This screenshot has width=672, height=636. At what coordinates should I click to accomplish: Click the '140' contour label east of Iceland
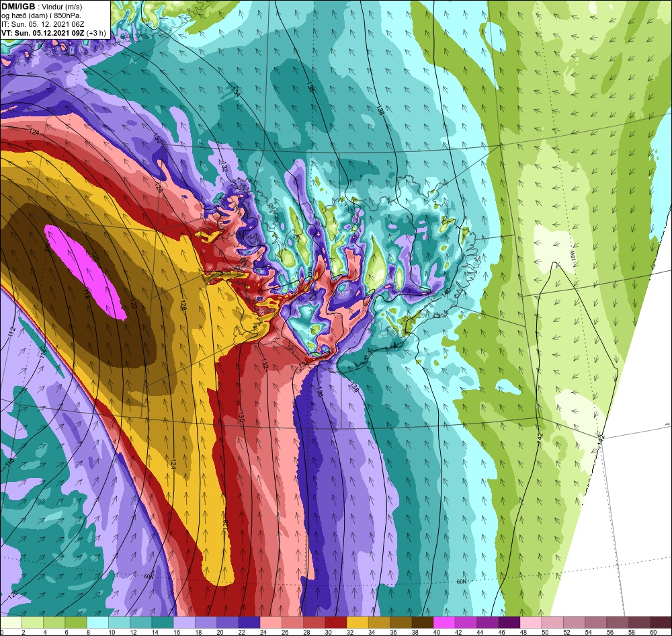pyautogui.click(x=446, y=292)
